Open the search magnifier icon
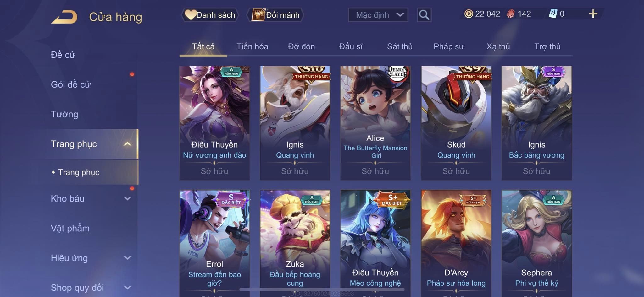The height and width of the screenshot is (297, 644). [424, 15]
